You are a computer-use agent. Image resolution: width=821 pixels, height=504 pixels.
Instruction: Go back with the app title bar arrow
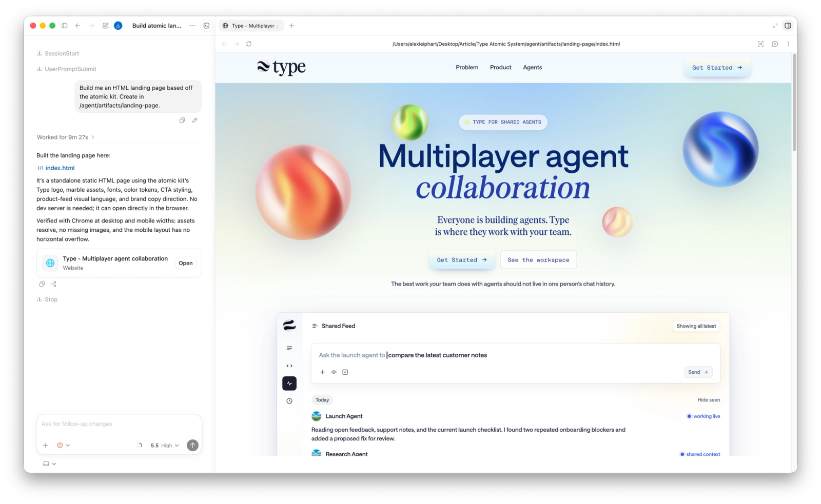coord(78,26)
